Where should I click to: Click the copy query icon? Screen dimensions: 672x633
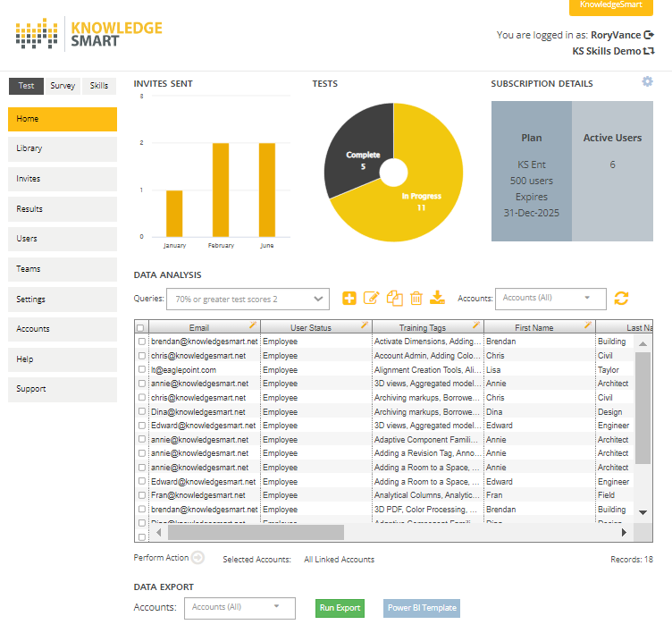click(x=394, y=298)
